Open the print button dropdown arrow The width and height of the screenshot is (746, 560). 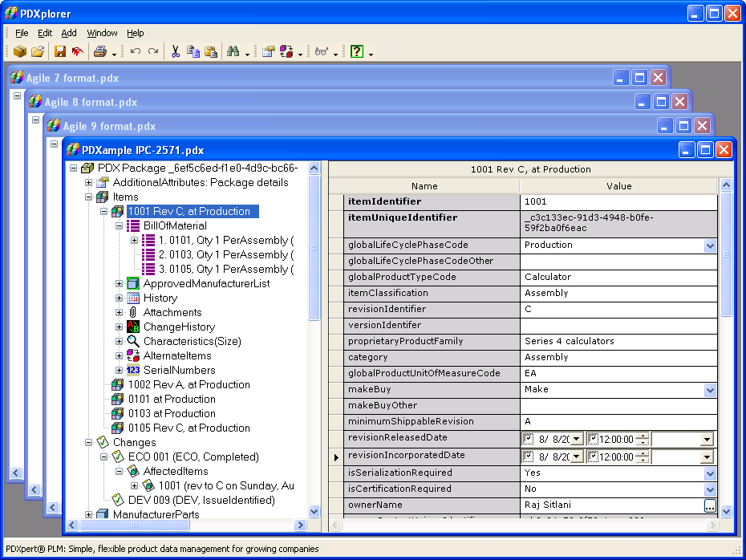pyautogui.click(x=114, y=55)
